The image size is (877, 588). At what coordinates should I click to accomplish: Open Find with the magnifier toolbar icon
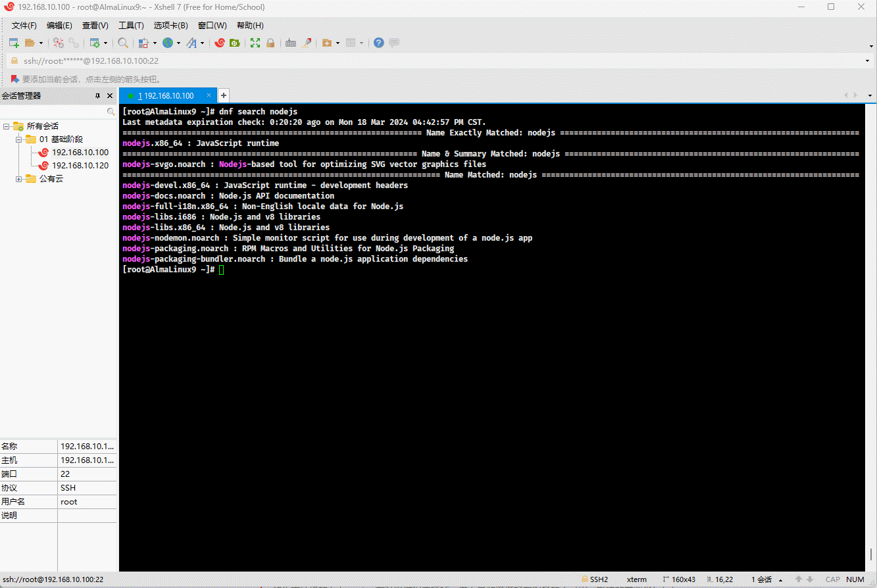pyautogui.click(x=123, y=43)
